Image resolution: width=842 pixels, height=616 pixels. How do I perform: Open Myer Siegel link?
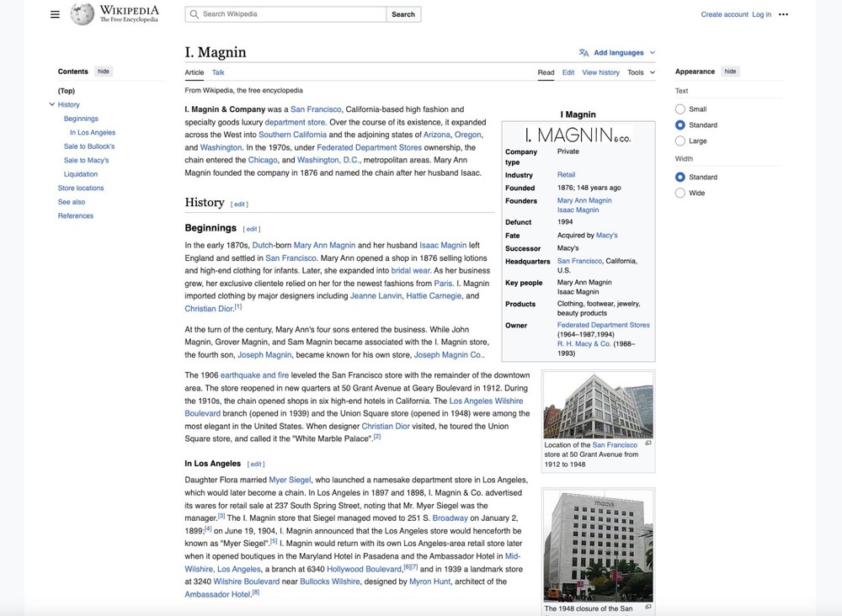pyautogui.click(x=290, y=480)
